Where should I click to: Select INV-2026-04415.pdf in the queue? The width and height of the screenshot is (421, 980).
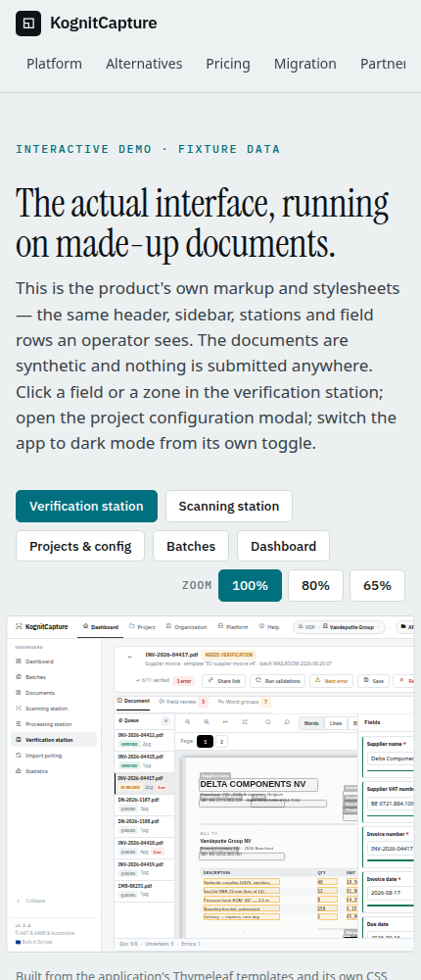tap(144, 760)
